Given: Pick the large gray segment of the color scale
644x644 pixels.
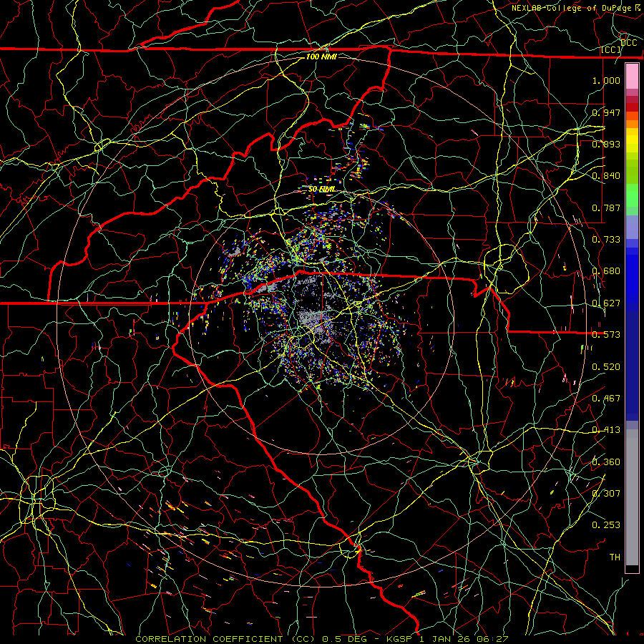Looking at the screenshot, I should (x=632, y=497).
